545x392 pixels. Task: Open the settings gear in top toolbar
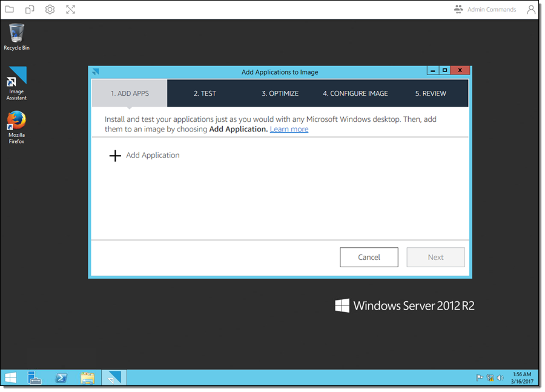(50, 10)
